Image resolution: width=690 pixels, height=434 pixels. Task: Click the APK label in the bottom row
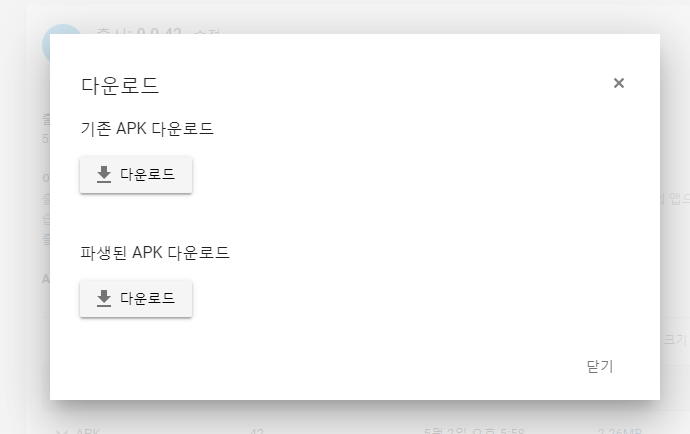point(88,431)
